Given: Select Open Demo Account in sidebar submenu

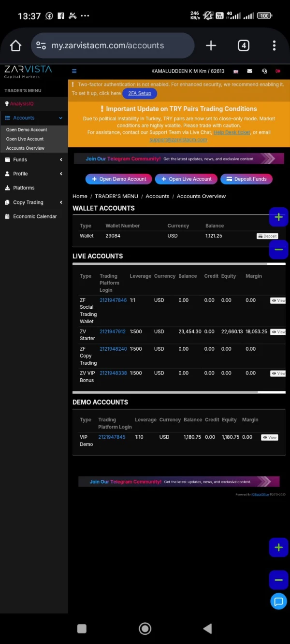Looking at the screenshot, I should point(27,129).
